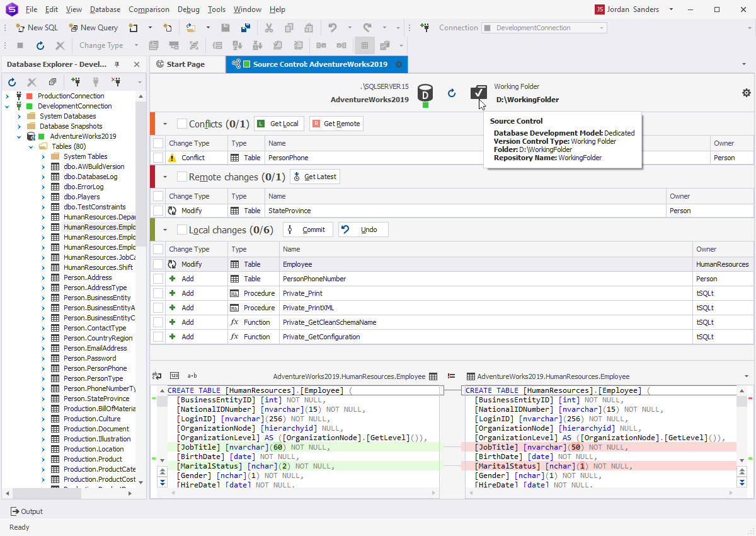Collapse the Local changes section
Screen dimensions: 756x536
tap(165, 230)
